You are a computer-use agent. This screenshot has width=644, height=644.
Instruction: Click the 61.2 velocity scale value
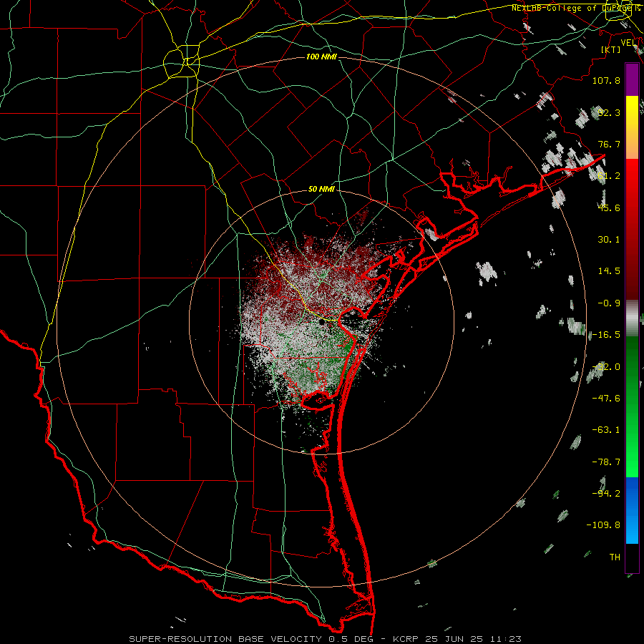click(x=609, y=176)
